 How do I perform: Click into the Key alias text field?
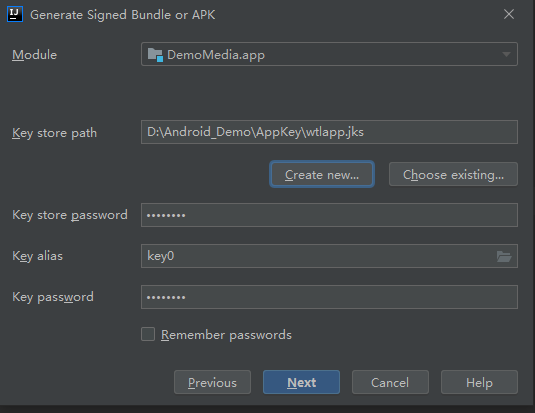[x=318, y=256]
